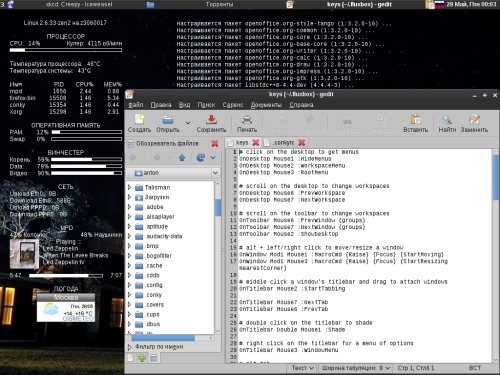Image resolution: width=500 pixels, height=375 pixels.
Task: Go up one folder with blue arrow
Action: click(x=182, y=157)
